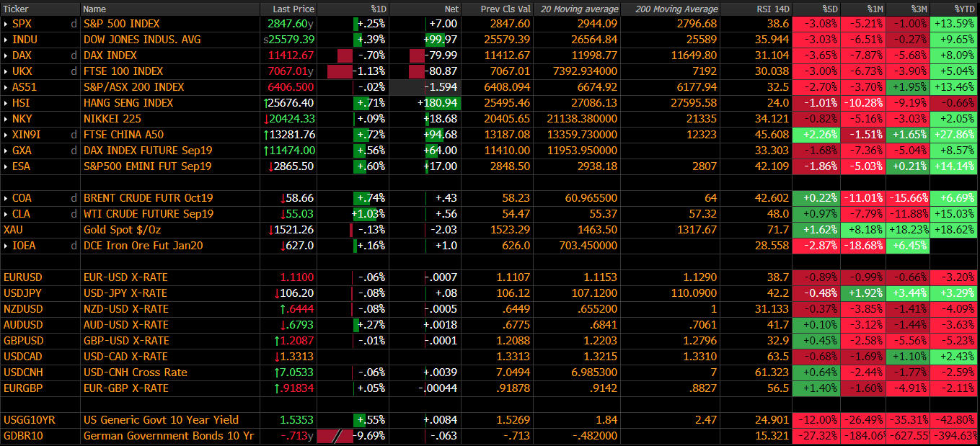Click the down arrow beside Gold Spot price
980x446 pixels.
270,230
